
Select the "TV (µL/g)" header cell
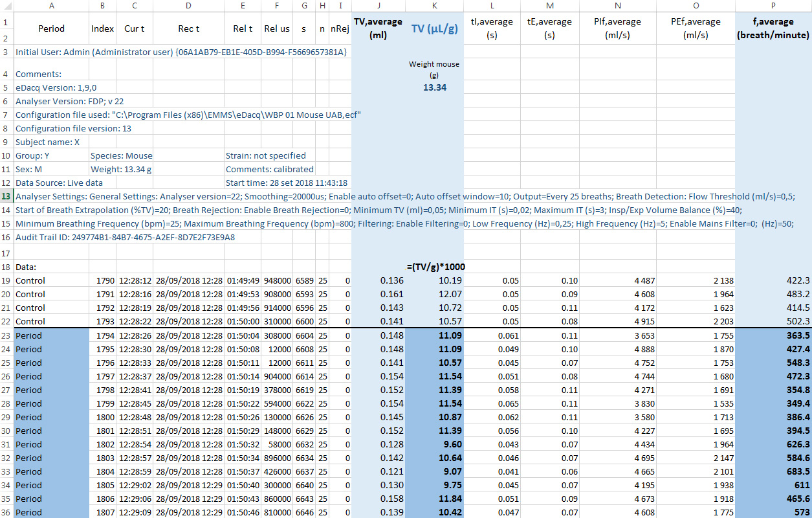click(435, 28)
